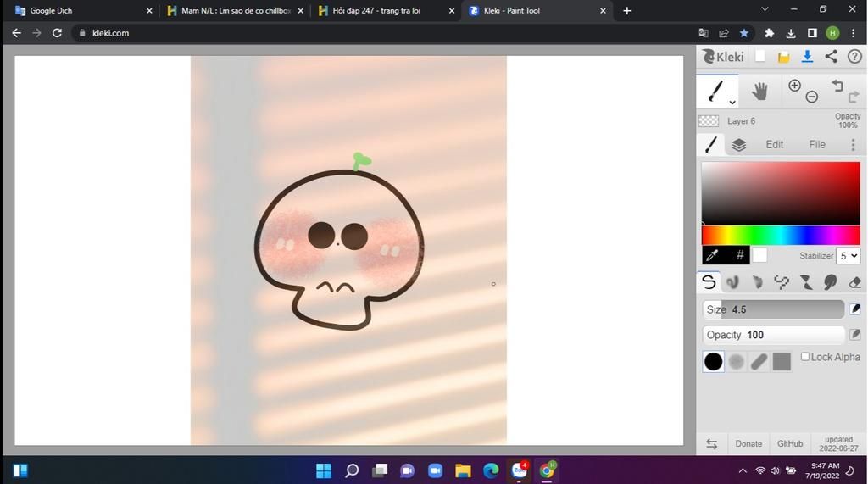Select the Chemy brush type
This screenshot has height=484, width=868.
(805, 282)
